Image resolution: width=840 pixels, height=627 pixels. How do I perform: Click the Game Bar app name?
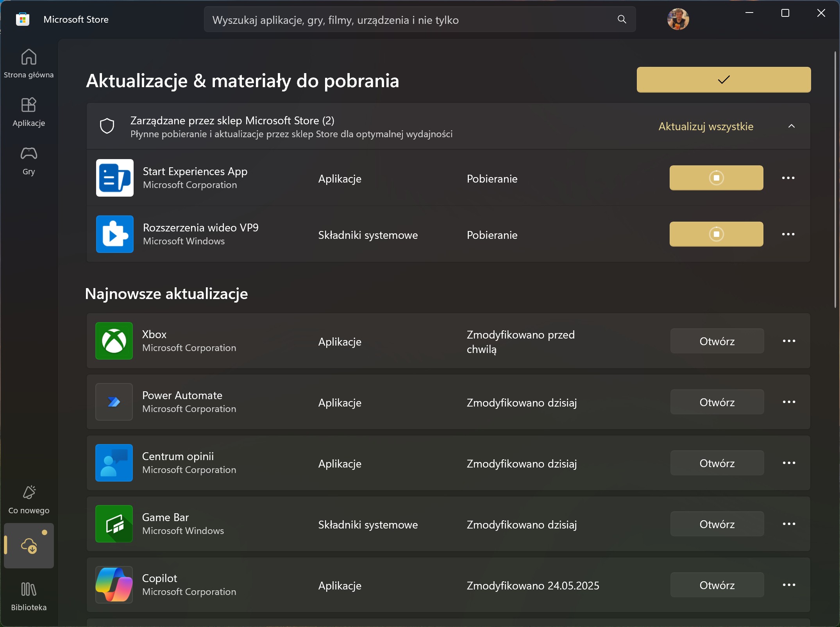(x=165, y=517)
